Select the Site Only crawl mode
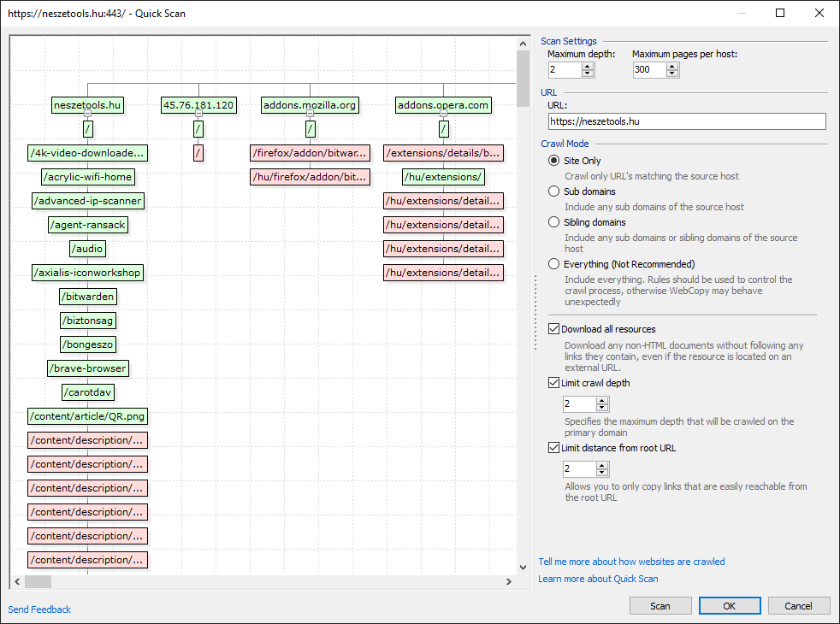840x624 pixels. coord(554,161)
